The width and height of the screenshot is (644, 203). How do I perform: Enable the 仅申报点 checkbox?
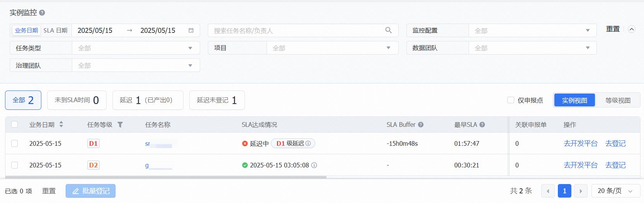pos(511,100)
